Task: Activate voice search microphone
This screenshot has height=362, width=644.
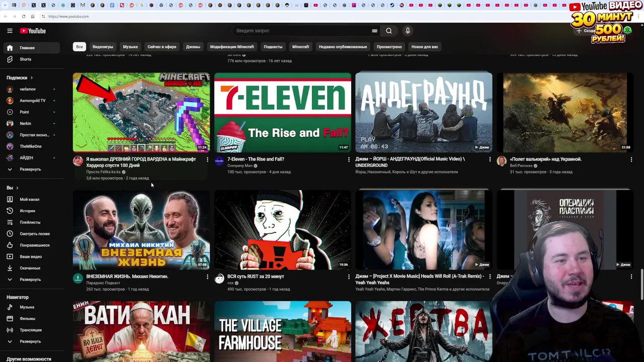Action: (x=408, y=31)
